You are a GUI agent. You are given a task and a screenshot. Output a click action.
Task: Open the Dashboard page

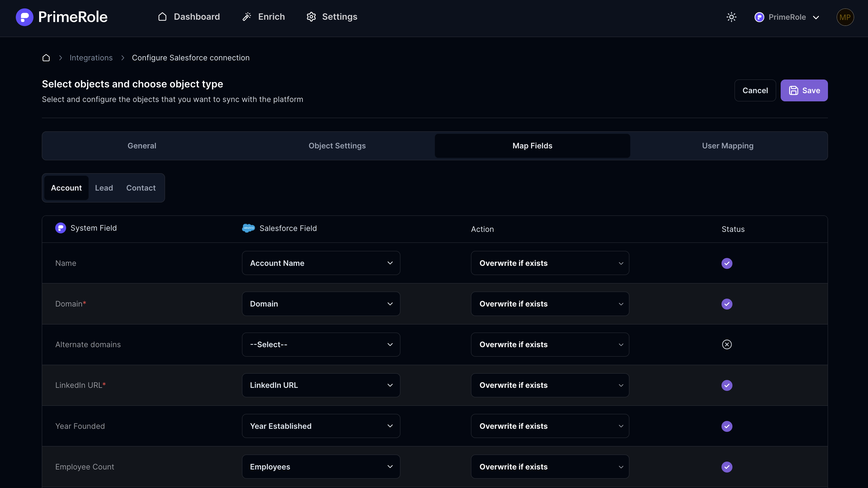[x=189, y=17]
